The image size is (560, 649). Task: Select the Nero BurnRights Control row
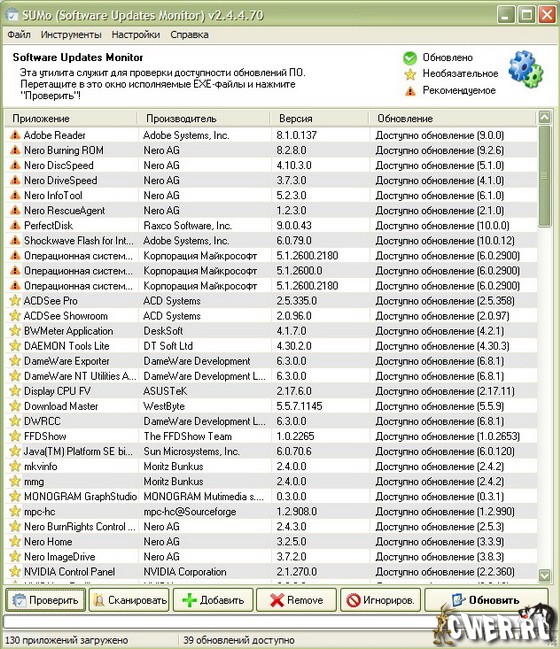pyautogui.click(x=271, y=526)
